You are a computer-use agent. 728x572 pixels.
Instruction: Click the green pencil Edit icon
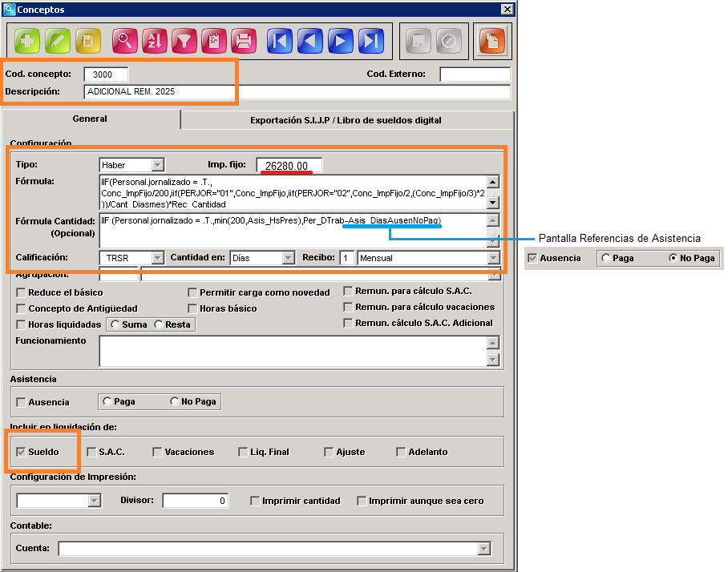tap(58, 41)
